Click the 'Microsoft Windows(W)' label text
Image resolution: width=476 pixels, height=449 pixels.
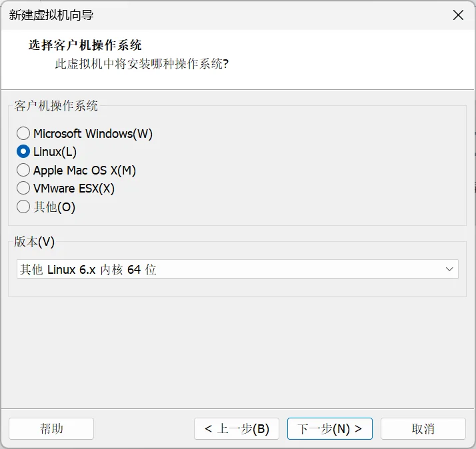pos(93,133)
